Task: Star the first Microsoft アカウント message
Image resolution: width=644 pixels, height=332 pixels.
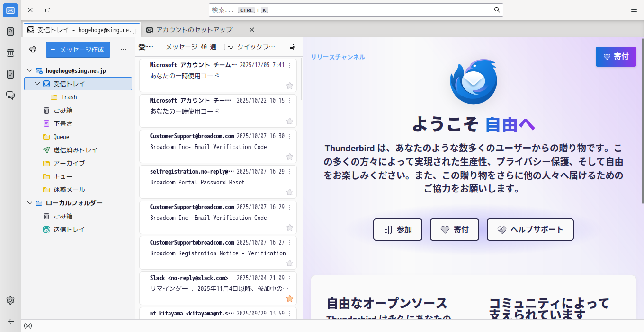Action: tap(290, 86)
